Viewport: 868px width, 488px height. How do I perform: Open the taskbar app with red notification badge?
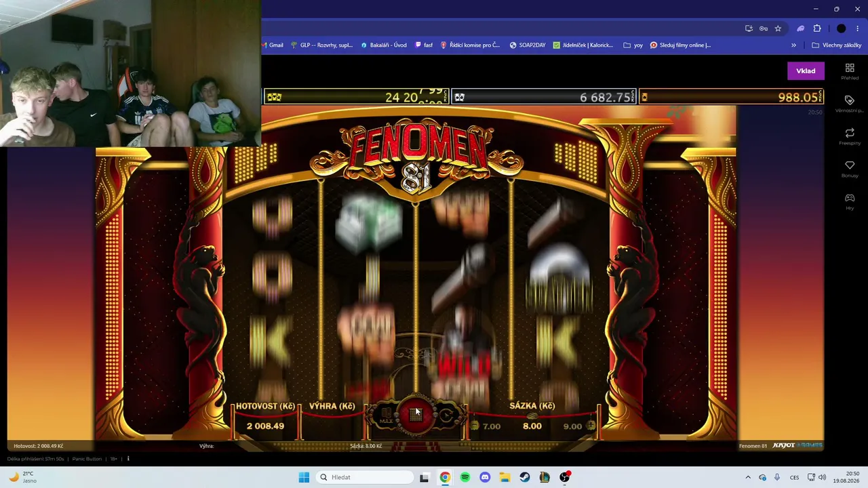click(565, 477)
